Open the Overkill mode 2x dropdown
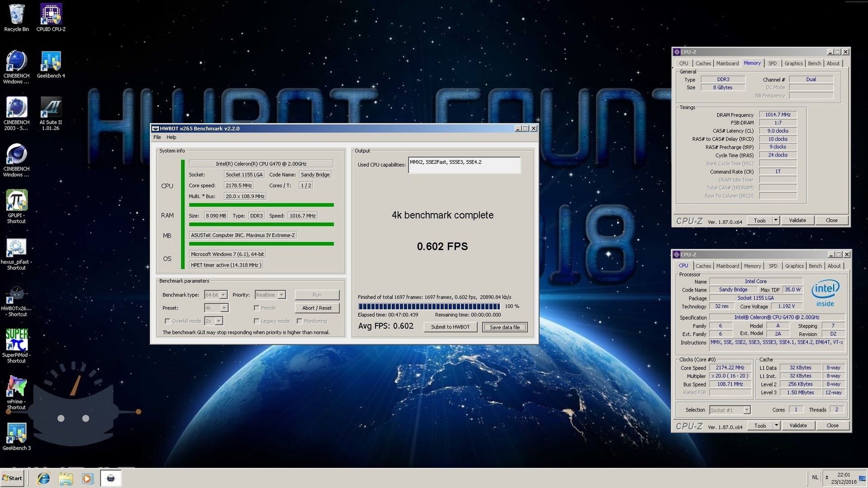The width and height of the screenshot is (868, 488). click(213, 321)
